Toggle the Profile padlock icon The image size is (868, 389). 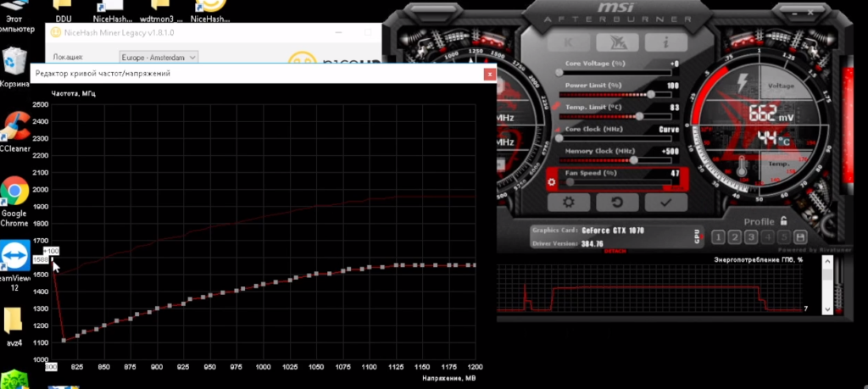[784, 221]
